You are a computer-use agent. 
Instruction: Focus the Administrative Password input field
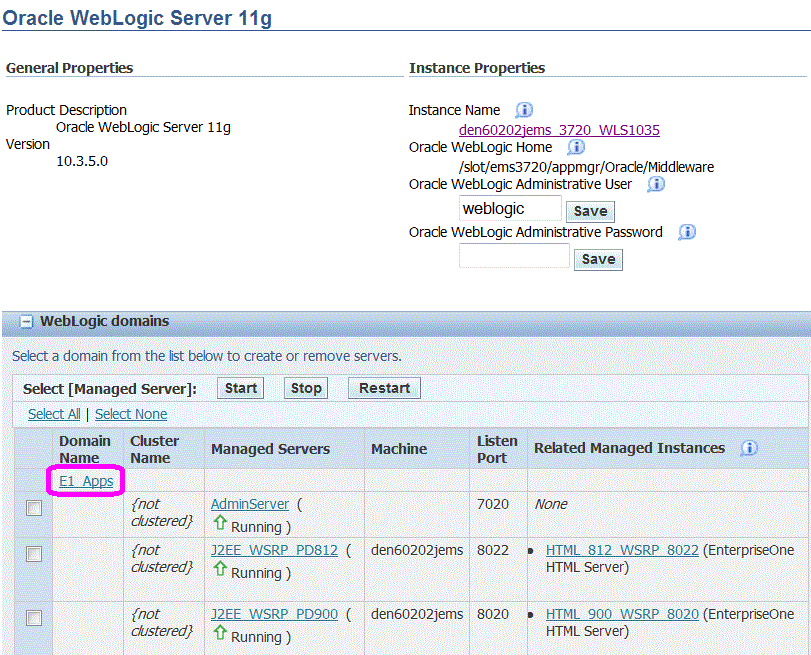point(514,256)
